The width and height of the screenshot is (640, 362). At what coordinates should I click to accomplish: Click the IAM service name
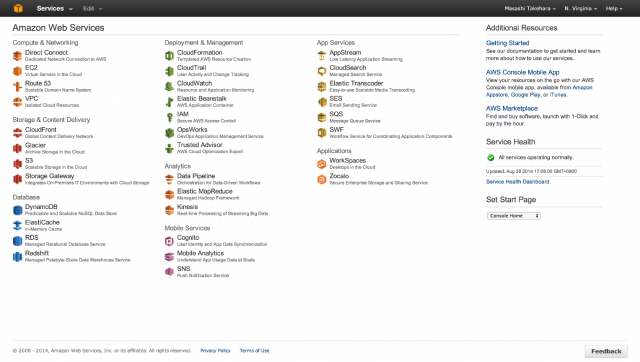[183, 114]
